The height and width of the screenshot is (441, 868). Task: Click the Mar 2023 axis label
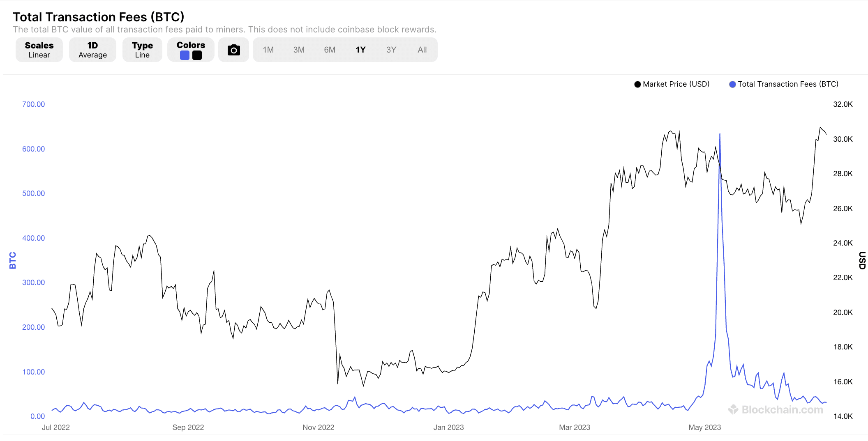[575, 427]
